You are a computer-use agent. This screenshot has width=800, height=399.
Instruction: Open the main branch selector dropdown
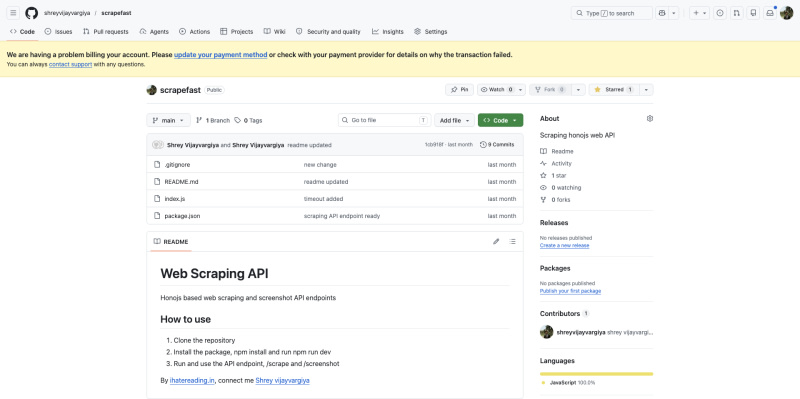[x=168, y=120]
